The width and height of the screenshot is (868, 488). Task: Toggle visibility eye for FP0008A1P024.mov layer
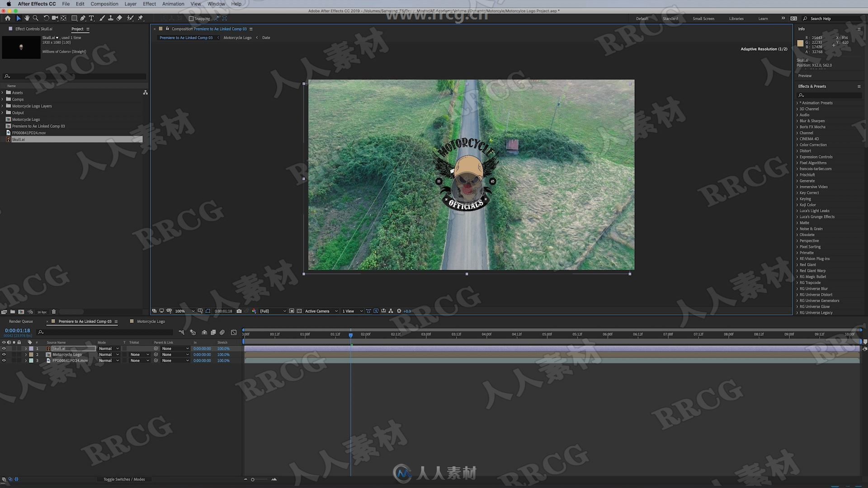(x=4, y=361)
